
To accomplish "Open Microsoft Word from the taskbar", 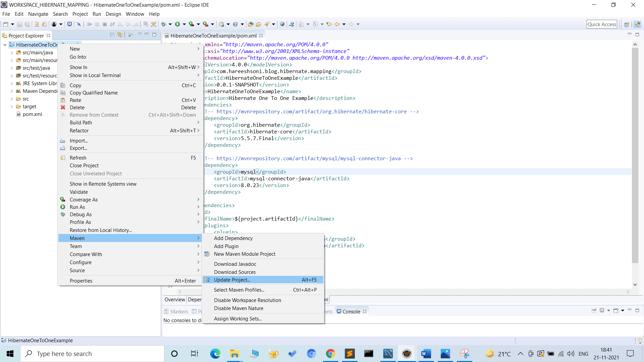I will click(426, 354).
